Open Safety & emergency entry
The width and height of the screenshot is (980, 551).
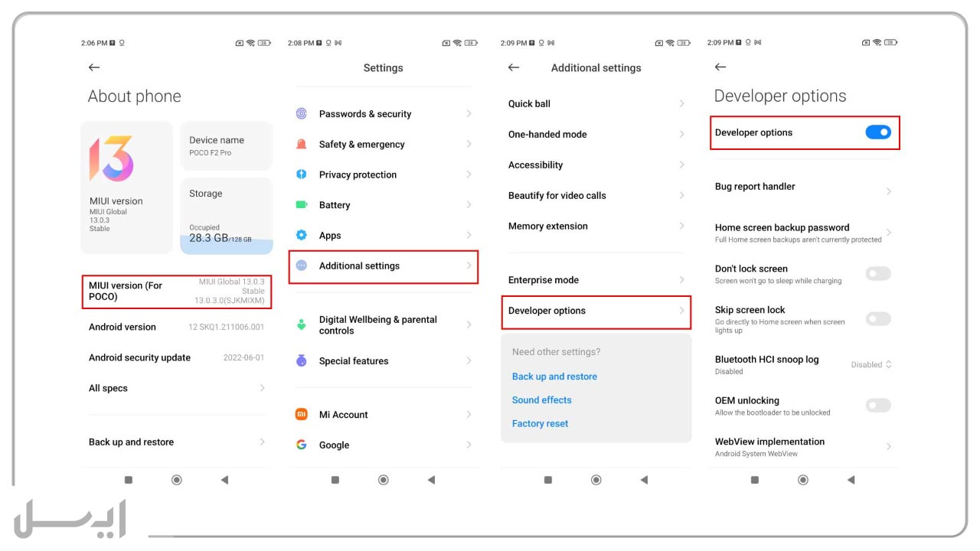(x=384, y=144)
